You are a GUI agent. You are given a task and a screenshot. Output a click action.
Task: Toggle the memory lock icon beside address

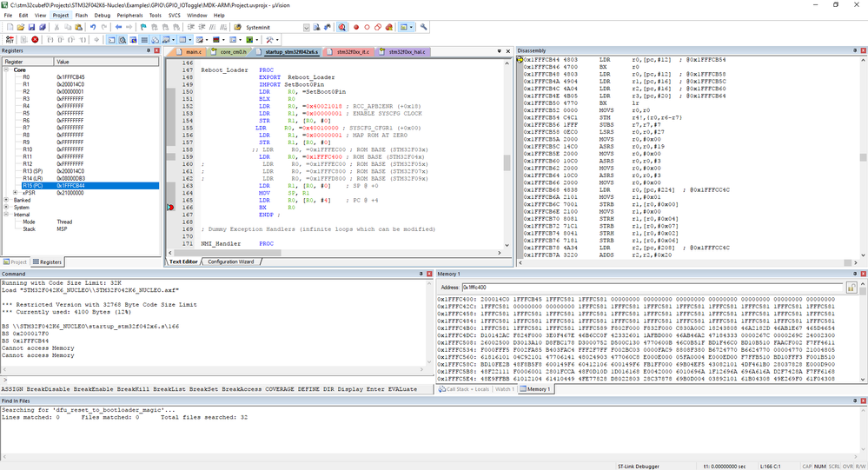click(851, 288)
